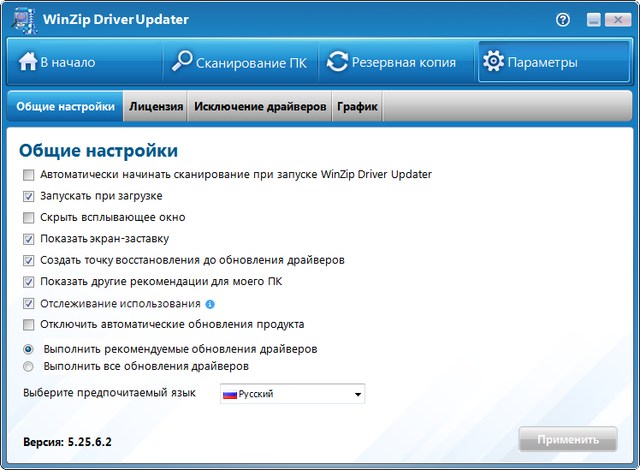Open the Исключение драйверов tab
Viewport: 640px width, 470px height.
coord(260,107)
